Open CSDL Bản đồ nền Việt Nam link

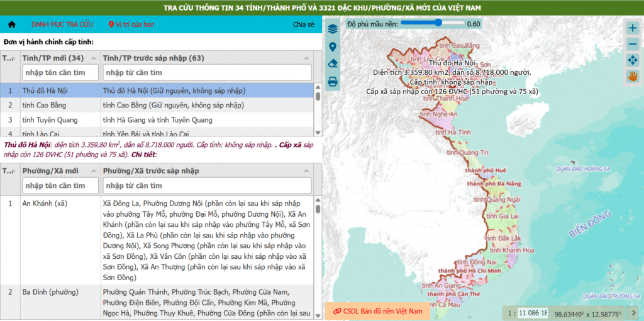coord(377,311)
